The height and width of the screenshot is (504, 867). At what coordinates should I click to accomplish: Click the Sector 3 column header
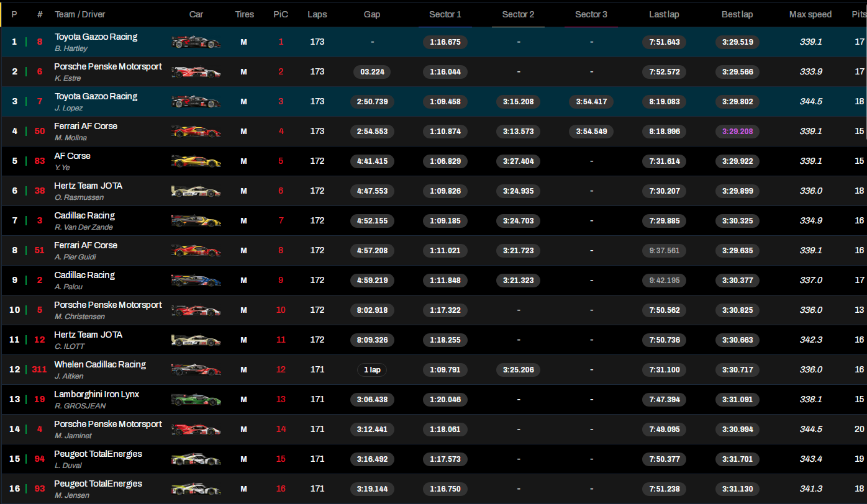coord(591,14)
